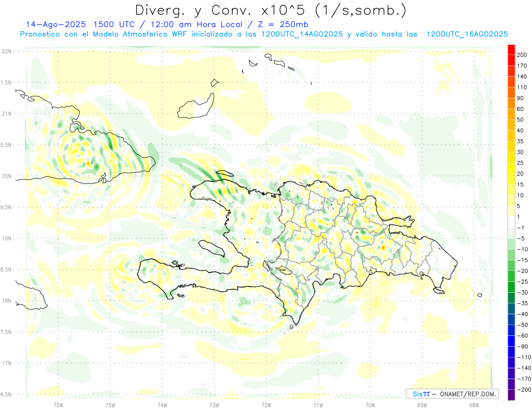Click the colorbar value '-40'

tap(523, 314)
